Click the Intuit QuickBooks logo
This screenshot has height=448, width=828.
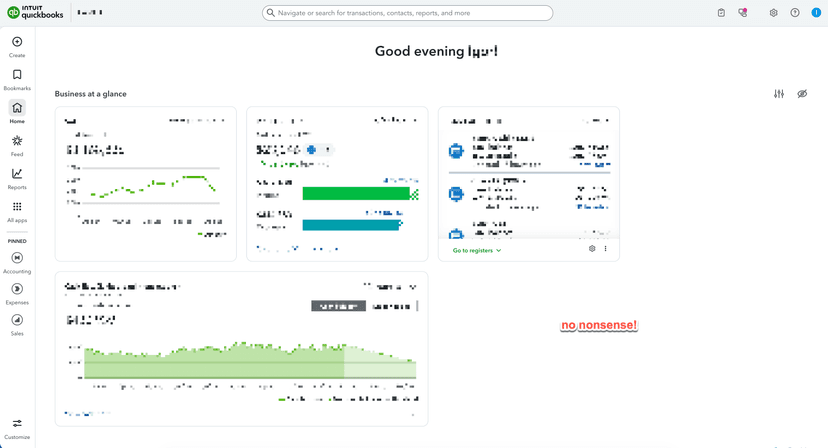tap(35, 12)
